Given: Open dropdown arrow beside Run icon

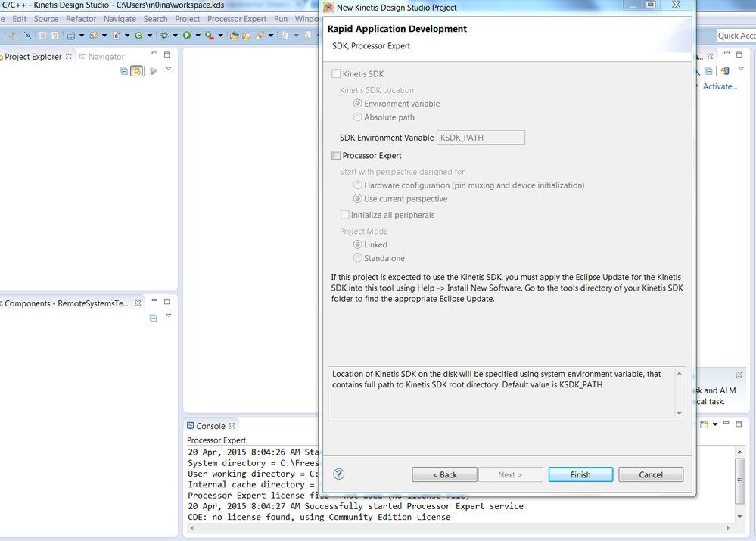Looking at the screenshot, I should tap(198, 36).
